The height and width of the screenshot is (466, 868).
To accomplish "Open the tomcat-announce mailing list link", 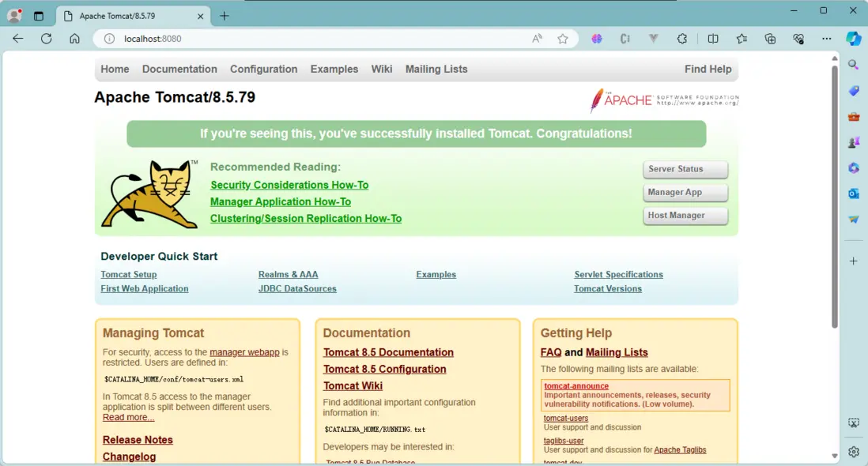I will (x=576, y=386).
